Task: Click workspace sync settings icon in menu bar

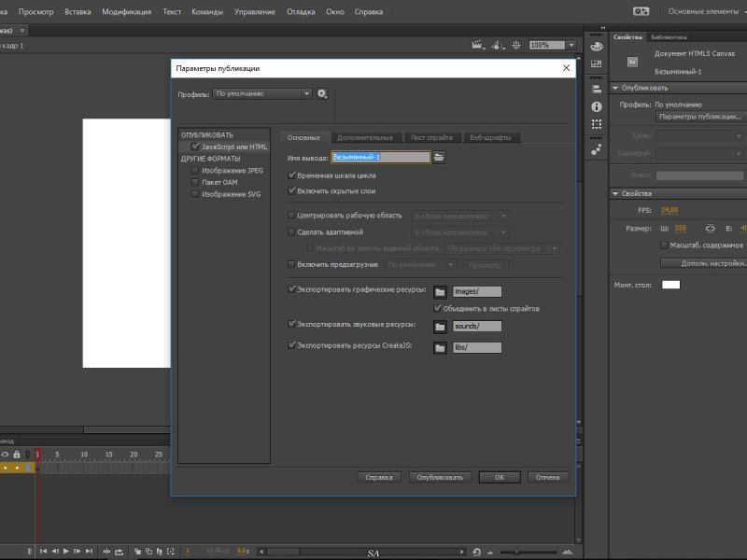Action: [x=641, y=11]
